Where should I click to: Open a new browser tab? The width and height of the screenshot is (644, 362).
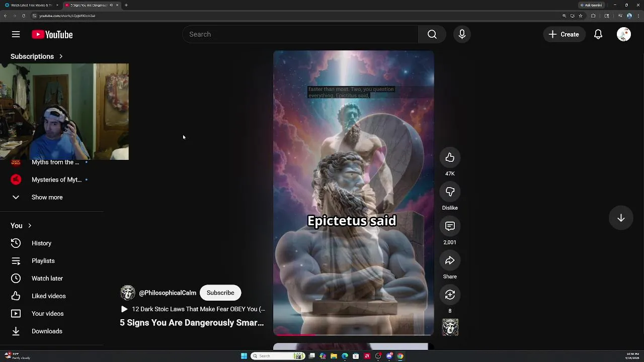126,5
